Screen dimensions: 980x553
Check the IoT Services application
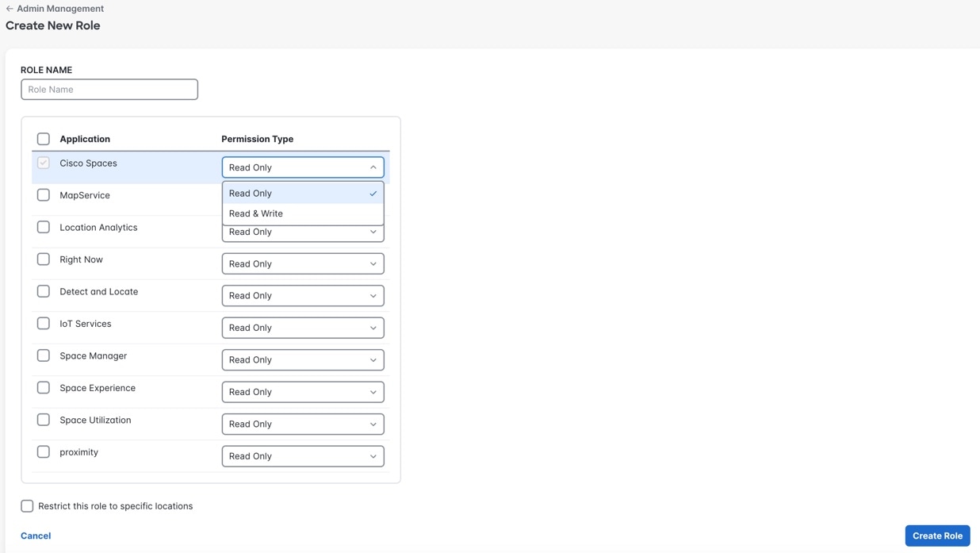click(44, 324)
